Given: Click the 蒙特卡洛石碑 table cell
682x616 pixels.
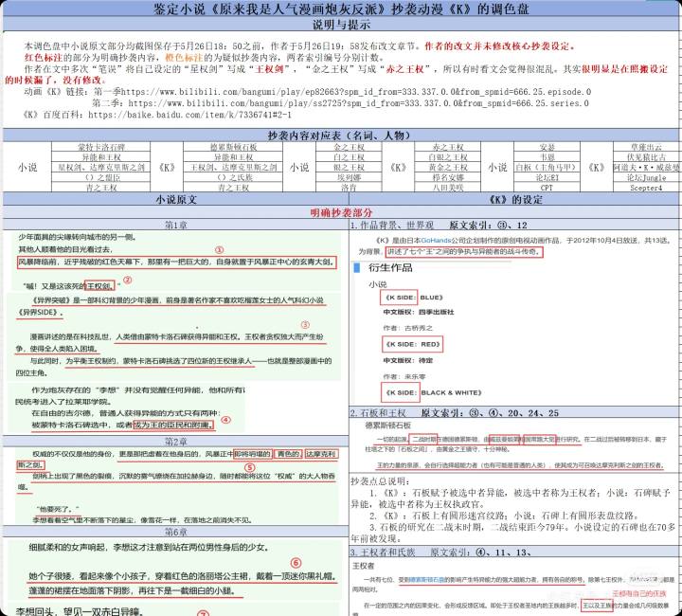Looking at the screenshot, I should [x=101, y=147].
